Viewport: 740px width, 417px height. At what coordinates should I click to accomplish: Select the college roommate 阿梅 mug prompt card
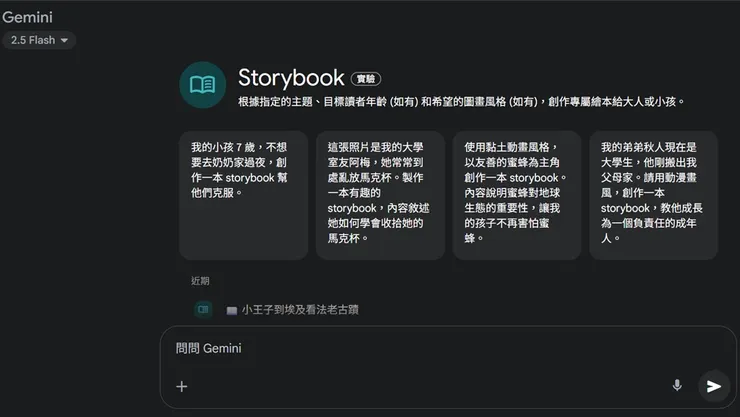pos(380,195)
